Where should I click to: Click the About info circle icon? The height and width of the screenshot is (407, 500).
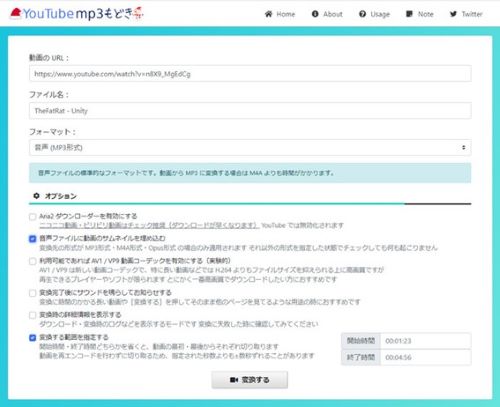point(315,14)
